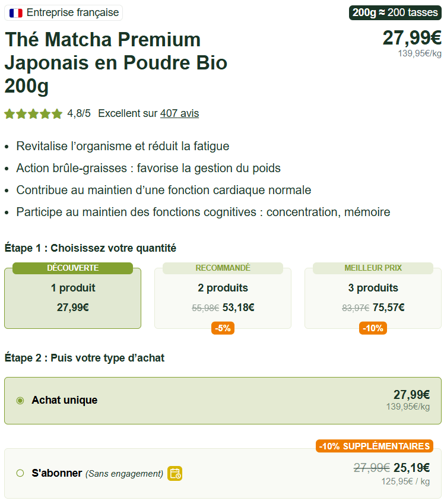444x504 pixels.
Task: Open the 407 avis reviews link
Action: point(179,113)
